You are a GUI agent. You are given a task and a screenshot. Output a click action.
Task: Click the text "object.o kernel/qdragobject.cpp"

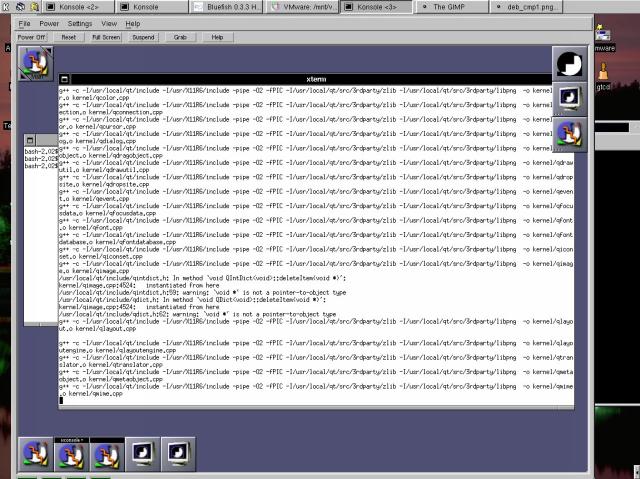[x=111, y=155]
